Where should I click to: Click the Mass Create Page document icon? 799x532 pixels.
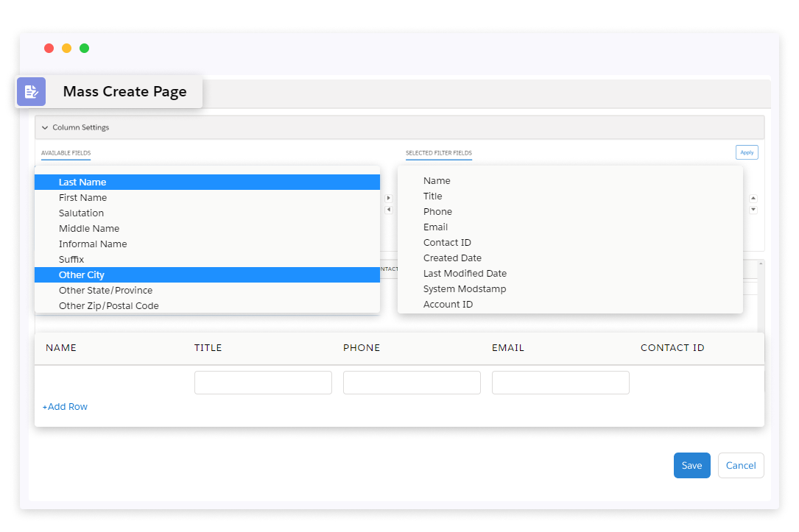31,92
